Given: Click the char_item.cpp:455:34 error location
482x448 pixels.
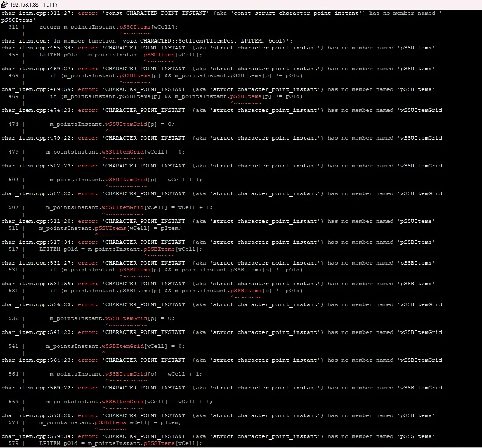Looking at the screenshot, I should pos(37,48).
